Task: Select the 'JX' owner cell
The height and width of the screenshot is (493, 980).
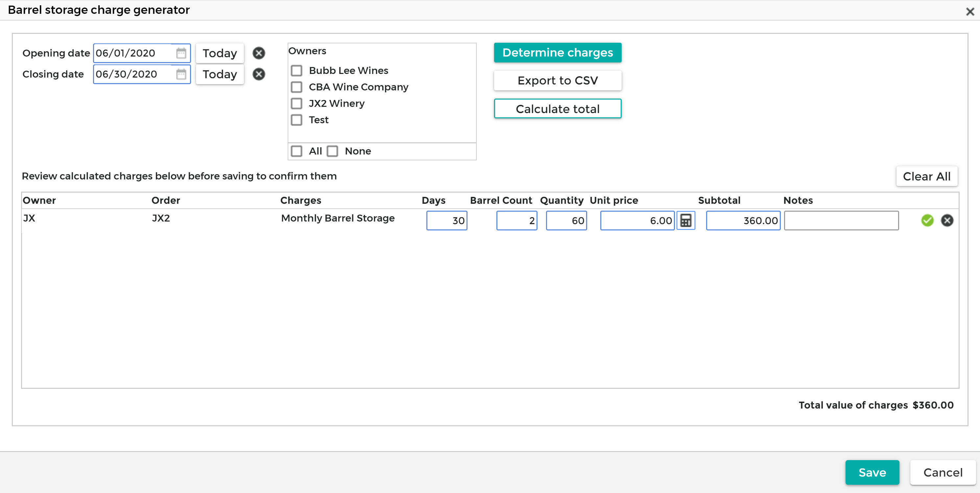Action: [29, 218]
